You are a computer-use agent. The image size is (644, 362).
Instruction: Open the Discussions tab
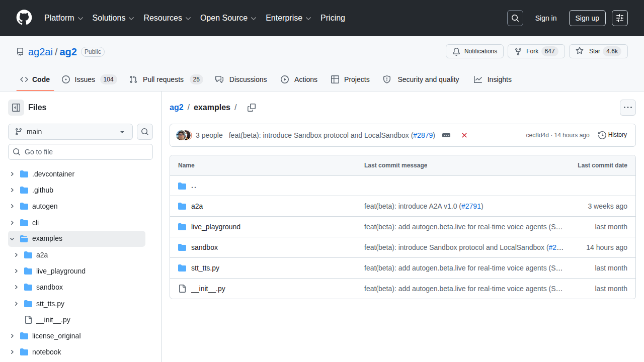(241, 79)
